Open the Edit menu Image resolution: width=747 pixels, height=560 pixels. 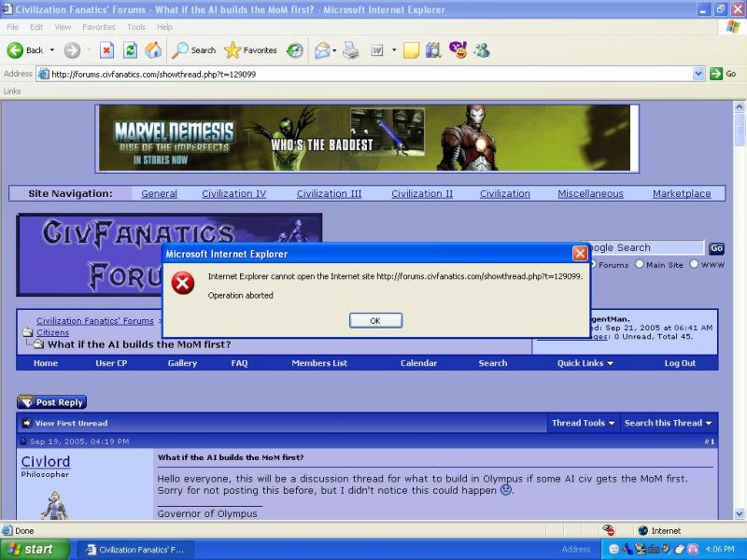[x=36, y=27]
